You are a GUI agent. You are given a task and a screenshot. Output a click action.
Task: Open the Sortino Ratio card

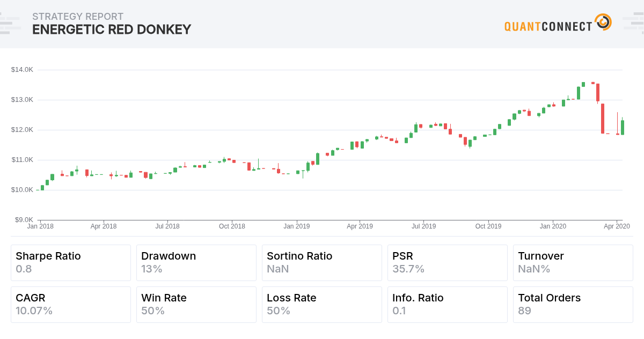coord(322,263)
